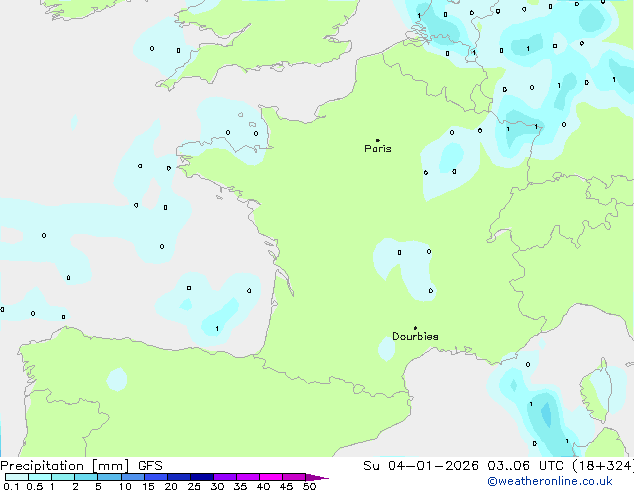Viewport: 634px width, 490px height.
Task: Click the 'Su 04-01-2026 03..06 UTC' timestamp
Action: [x=463, y=466]
